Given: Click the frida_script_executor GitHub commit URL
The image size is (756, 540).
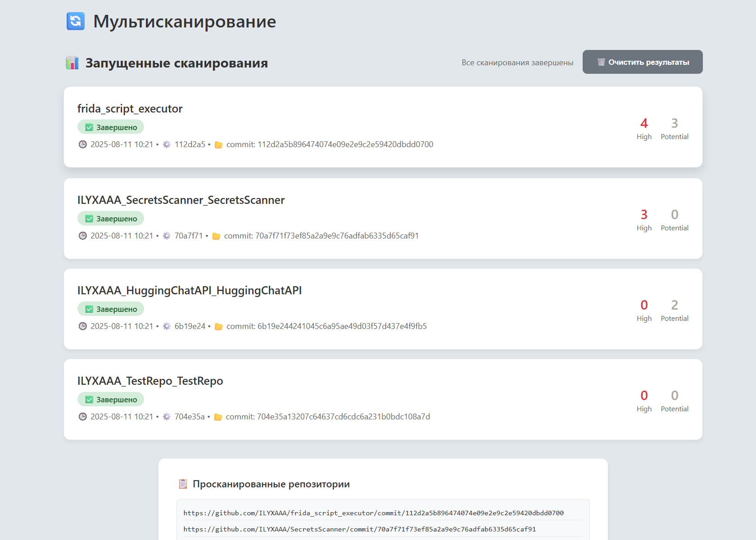Looking at the screenshot, I should [373, 513].
